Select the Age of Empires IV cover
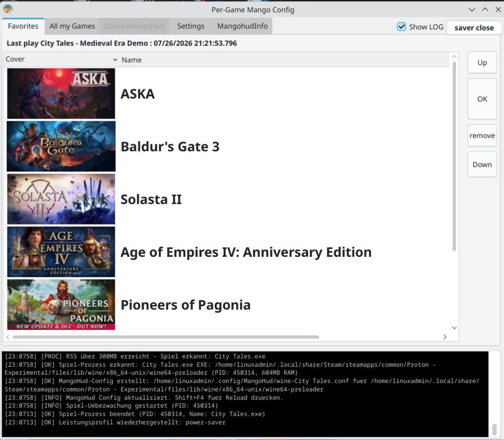The image size is (504, 440). point(61,252)
